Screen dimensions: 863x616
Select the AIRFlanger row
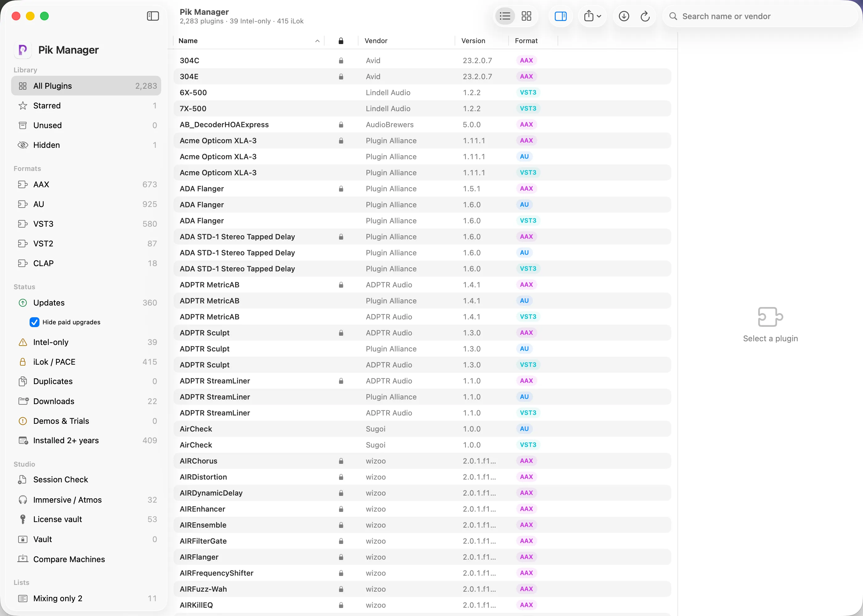[422, 557]
